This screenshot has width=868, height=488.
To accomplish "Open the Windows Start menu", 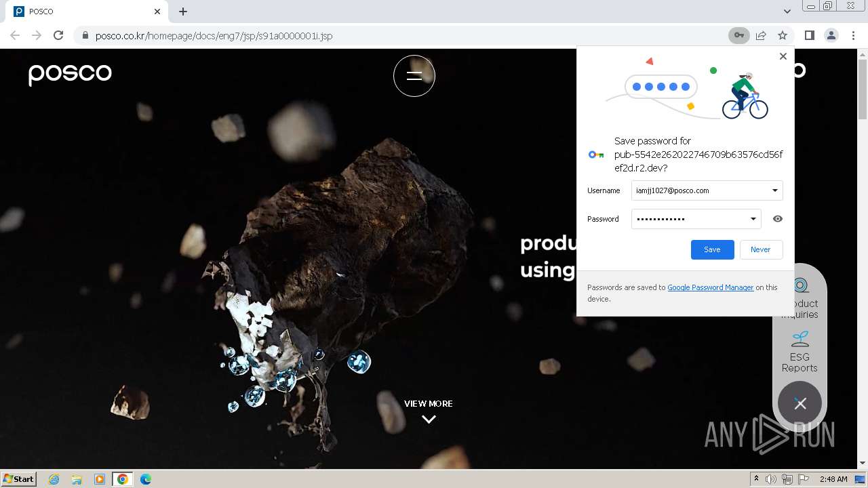I will (x=19, y=479).
